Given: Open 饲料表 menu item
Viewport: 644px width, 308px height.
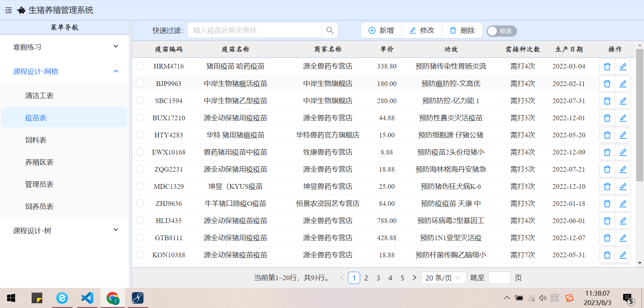Looking at the screenshot, I should click(x=65, y=140).
